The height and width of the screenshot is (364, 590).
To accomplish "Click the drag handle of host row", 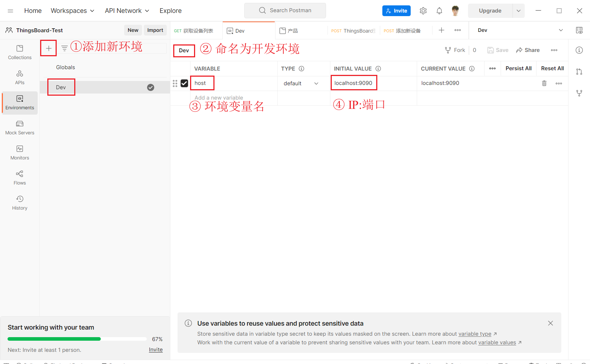I will pos(175,83).
